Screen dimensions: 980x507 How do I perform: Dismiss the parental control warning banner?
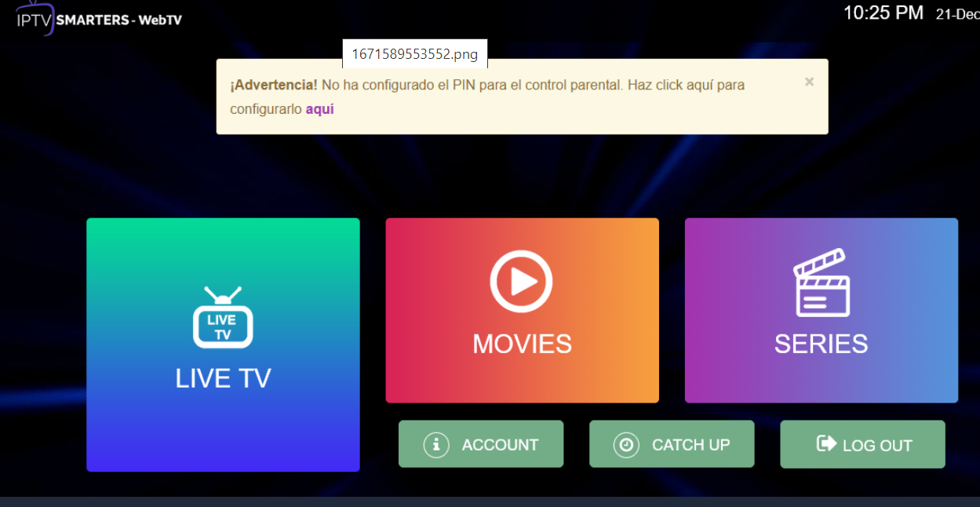click(x=809, y=82)
